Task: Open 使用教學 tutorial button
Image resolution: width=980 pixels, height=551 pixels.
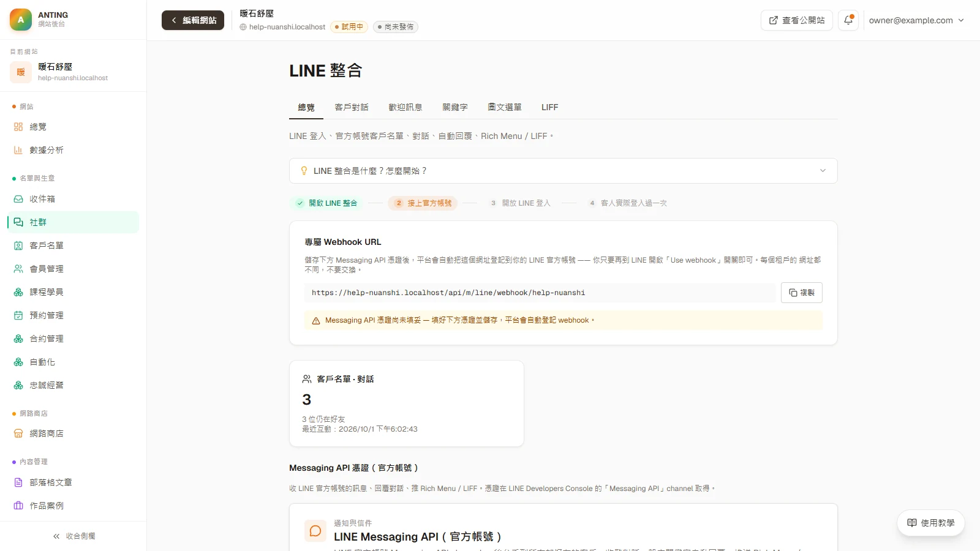Action: click(x=931, y=523)
